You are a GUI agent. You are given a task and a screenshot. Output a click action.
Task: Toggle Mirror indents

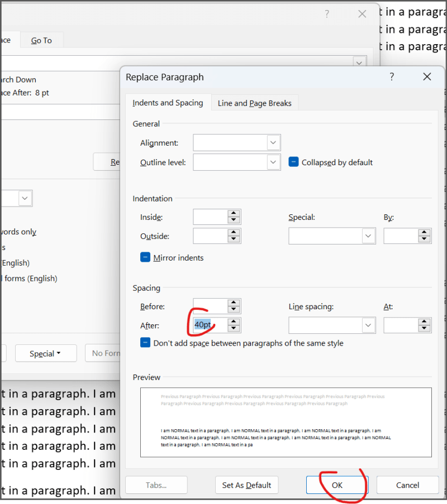[145, 257]
